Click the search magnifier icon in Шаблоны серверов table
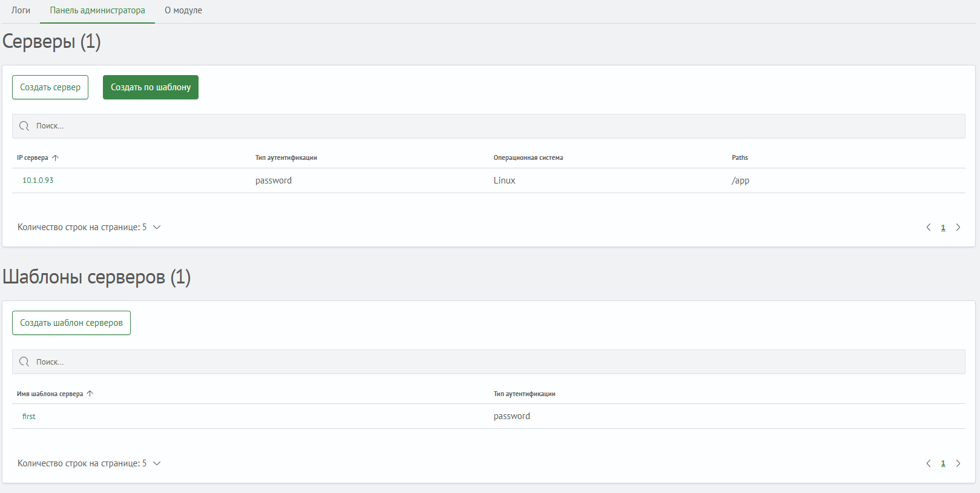This screenshot has width=980, height=493. tap(24, 362)
